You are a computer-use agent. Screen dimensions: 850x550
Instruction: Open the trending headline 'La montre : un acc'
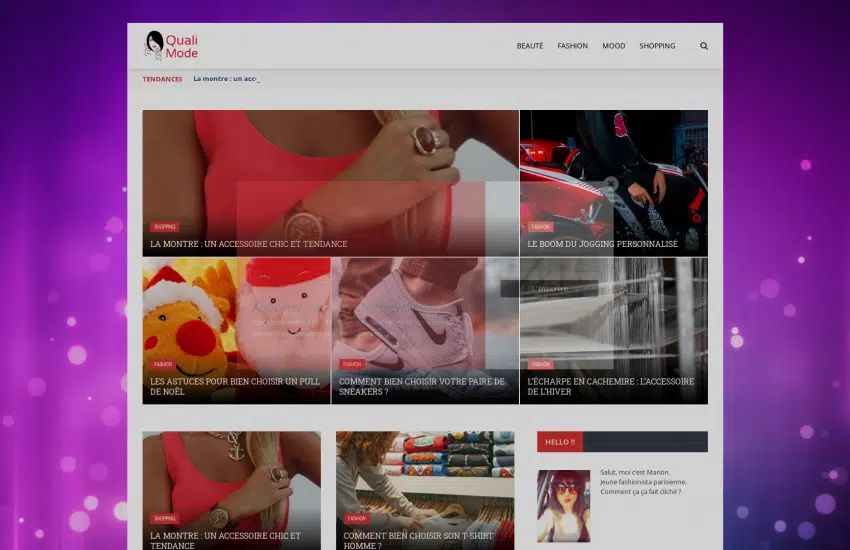[226, 79]
